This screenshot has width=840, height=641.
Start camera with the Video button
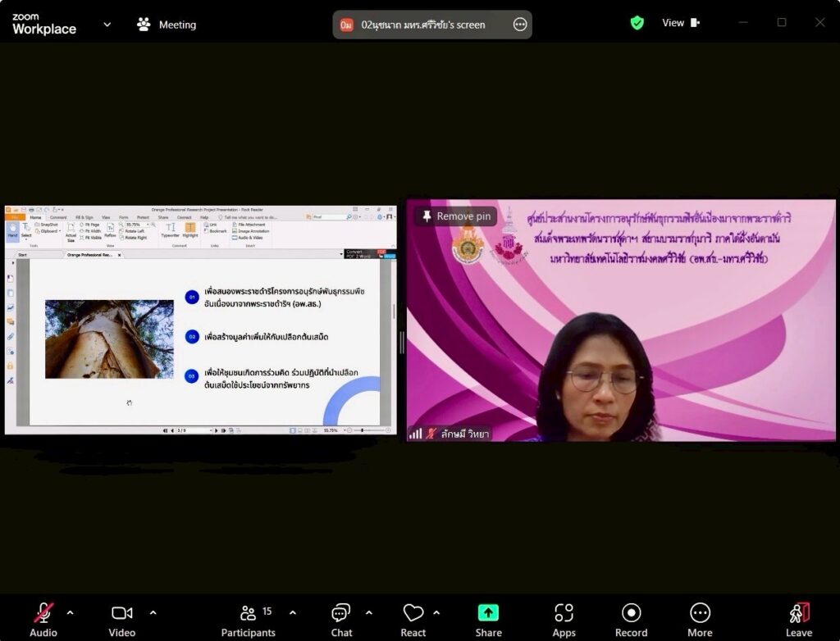click(121, 621)
